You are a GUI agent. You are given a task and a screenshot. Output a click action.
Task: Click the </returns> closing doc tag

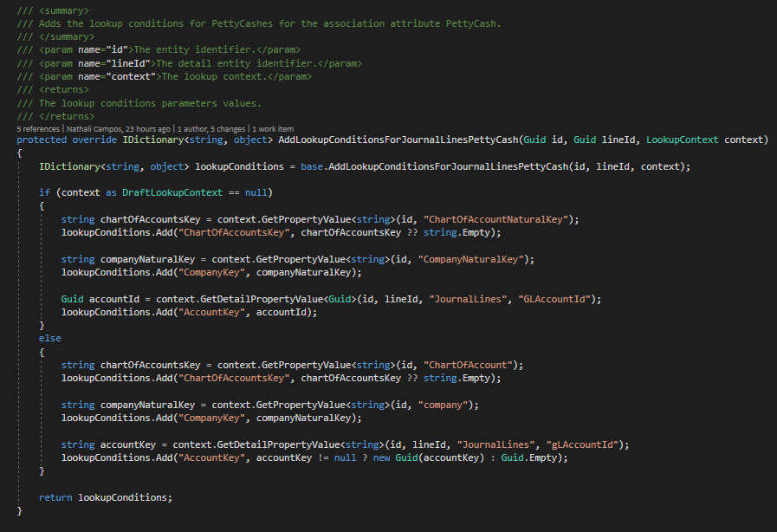67,116
